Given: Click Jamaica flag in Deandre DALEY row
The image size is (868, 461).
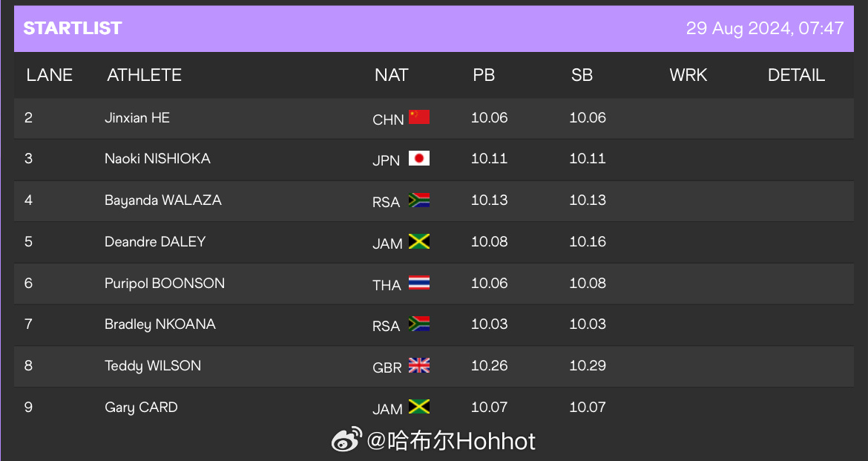Looking at the screenshot, I should [419, 241].
